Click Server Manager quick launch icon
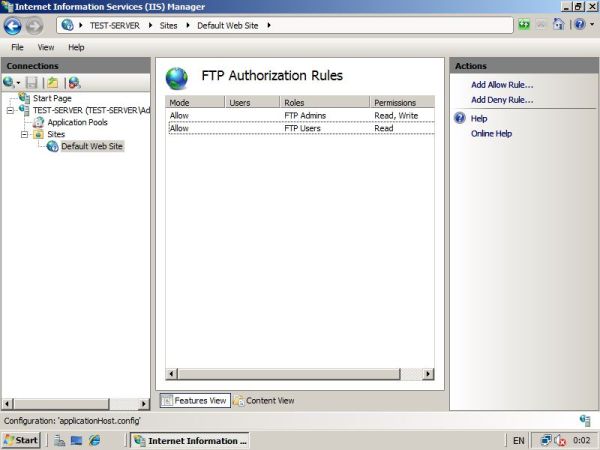600x450 pixels. (x=59, y=441)
